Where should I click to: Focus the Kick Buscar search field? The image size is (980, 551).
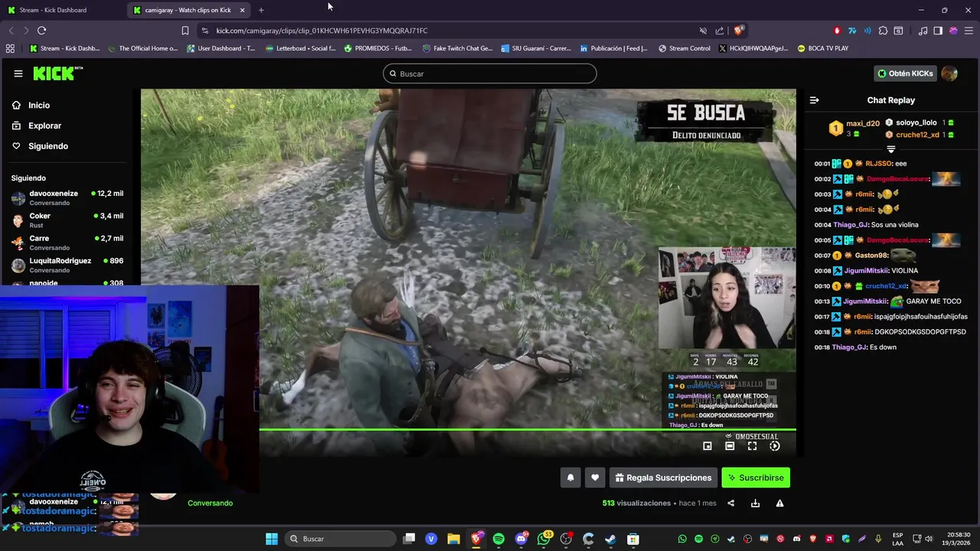490,73
